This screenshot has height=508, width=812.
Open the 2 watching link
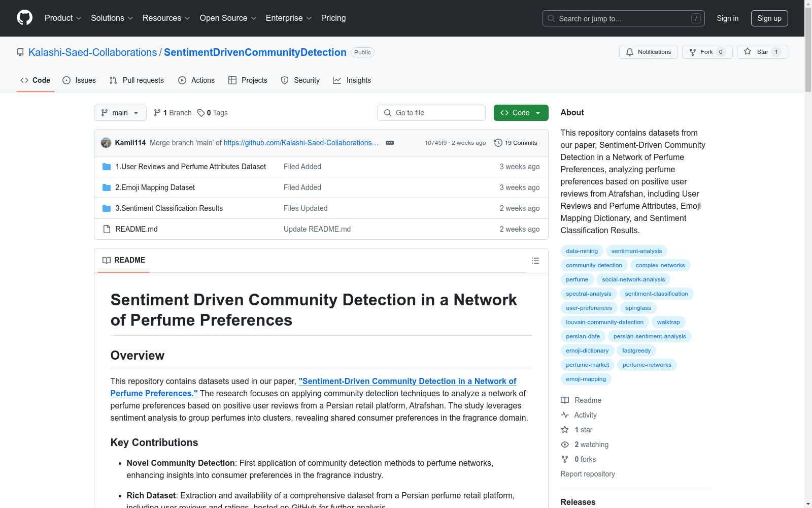coord(585,444)
